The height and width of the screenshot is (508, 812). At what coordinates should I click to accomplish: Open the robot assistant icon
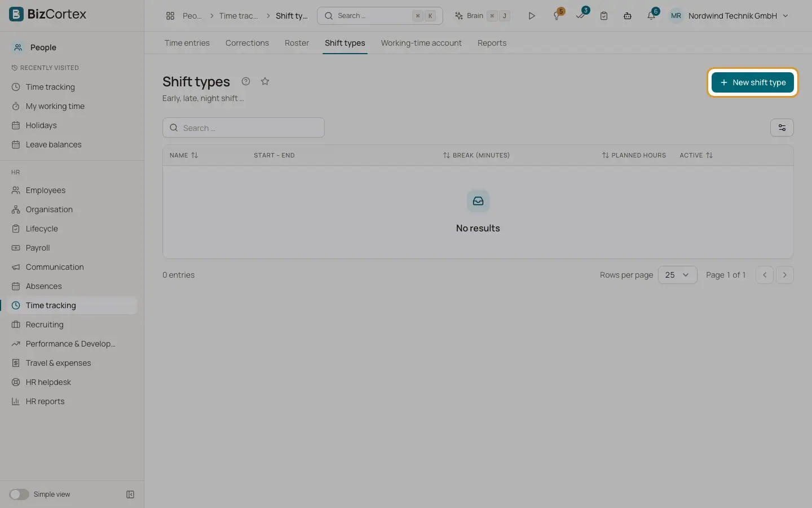pyautogui.click(x=628, y=16)
